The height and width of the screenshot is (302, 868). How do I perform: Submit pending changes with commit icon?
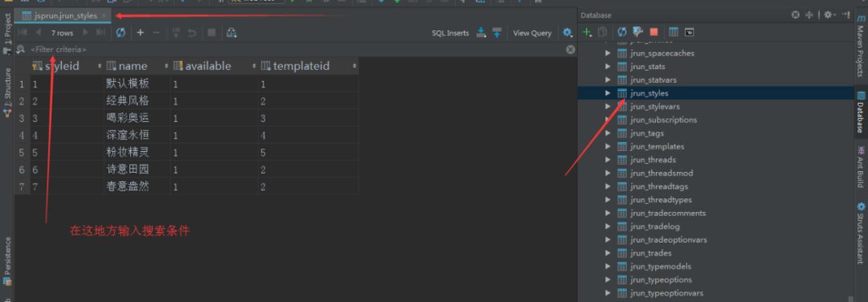pyautogui.click(x=176, y=33)
